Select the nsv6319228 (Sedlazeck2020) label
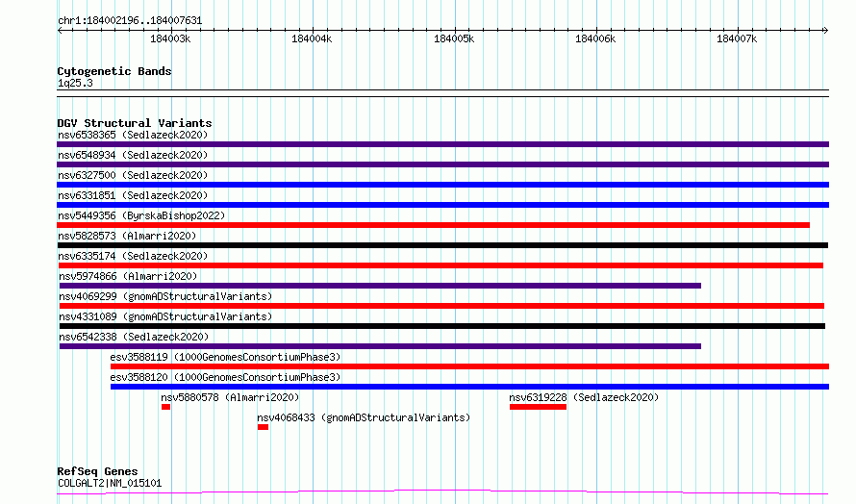 tap(584, 397)
